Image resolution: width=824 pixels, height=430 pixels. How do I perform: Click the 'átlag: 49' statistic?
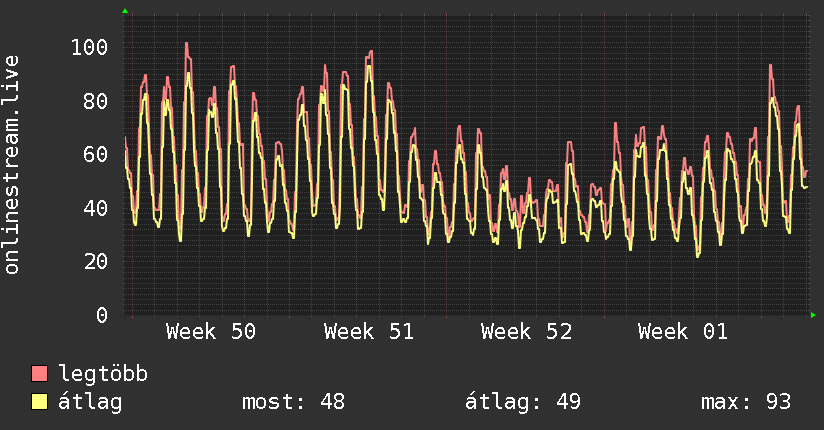pyautogui.click(x=523, y=402)
